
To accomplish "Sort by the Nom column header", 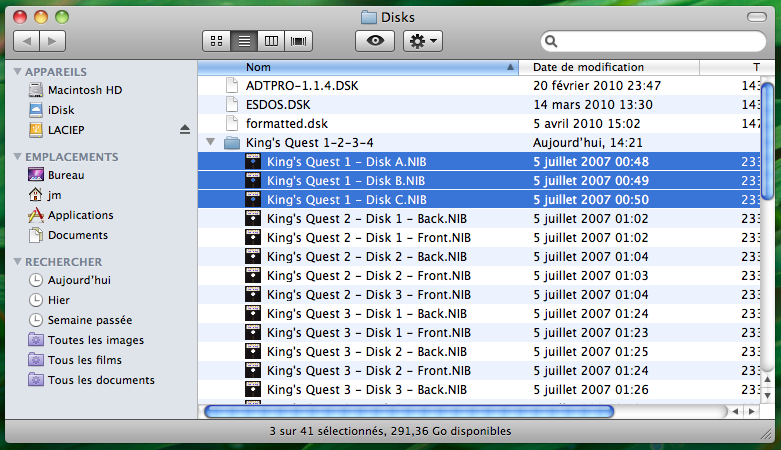I will click(x=358, y=67).
